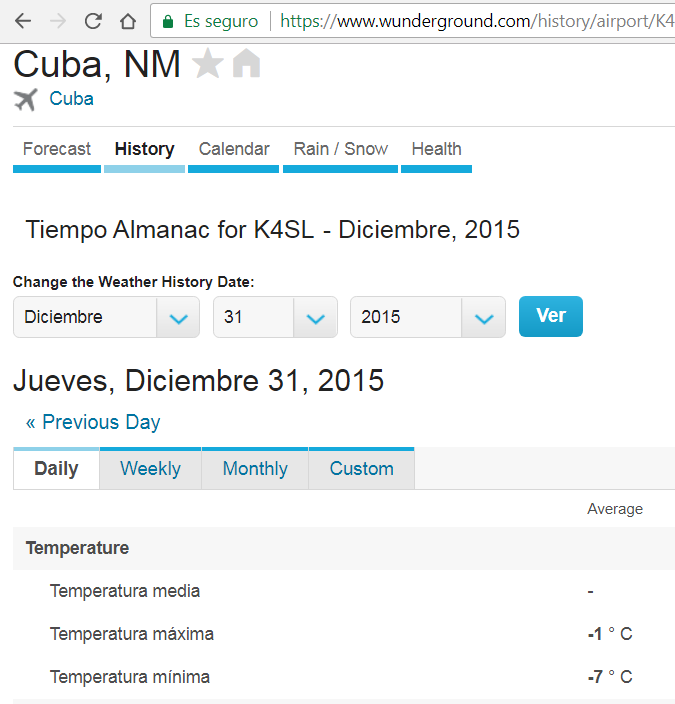Reload the page with the refresh icon
675x704 pixels.
[93, 21]
